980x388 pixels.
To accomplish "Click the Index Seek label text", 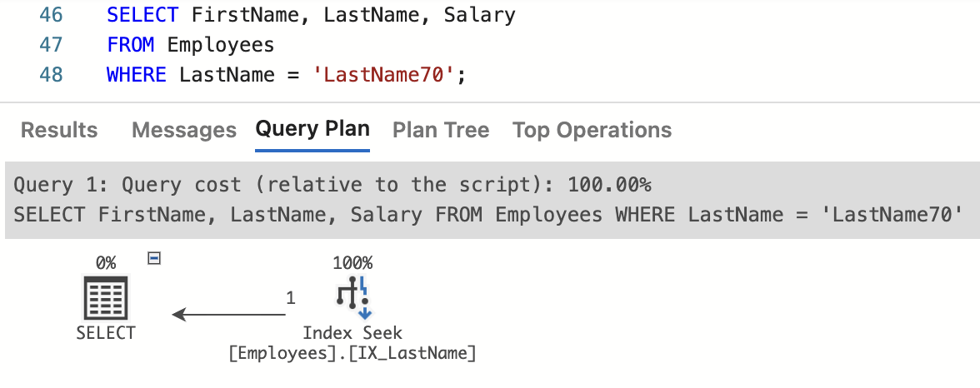I will click(x=353, y=332).
